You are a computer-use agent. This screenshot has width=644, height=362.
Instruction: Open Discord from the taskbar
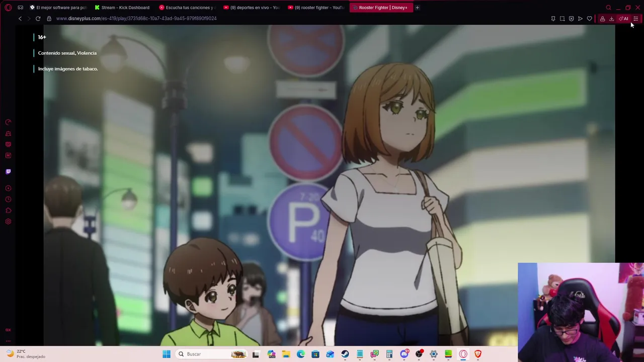tap(404, 354)
